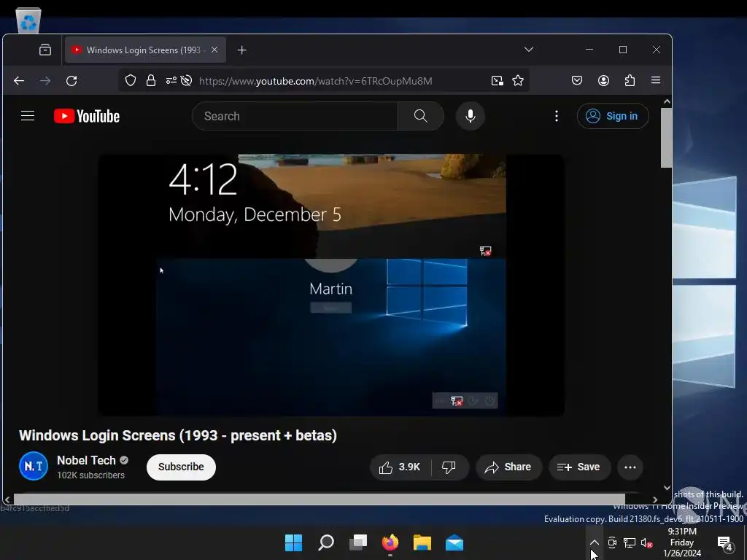
Task: Open YouTube settings three-dot menu
Action: coord(557,116)
